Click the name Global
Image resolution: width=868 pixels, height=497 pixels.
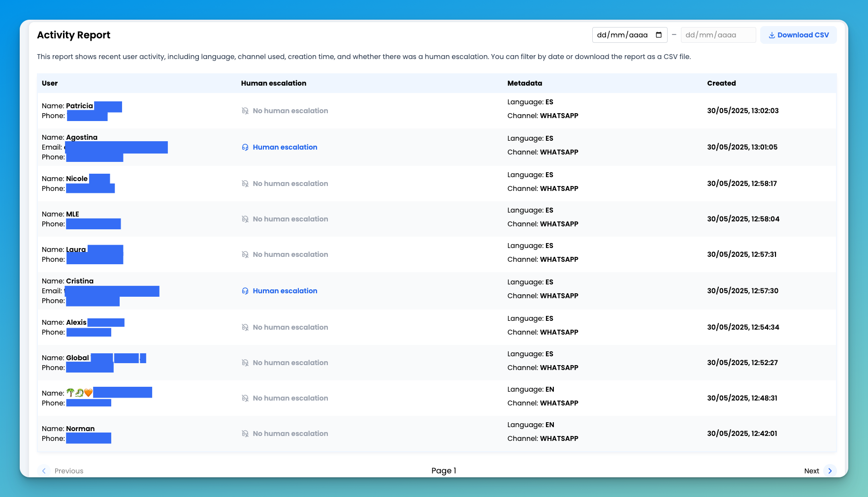(78, 358)
